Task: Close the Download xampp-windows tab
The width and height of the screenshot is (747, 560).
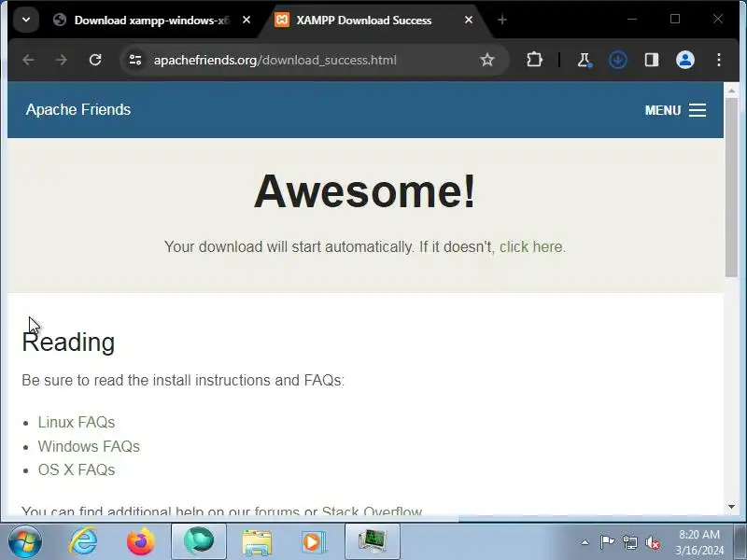Action: click(x=247, y=20)
